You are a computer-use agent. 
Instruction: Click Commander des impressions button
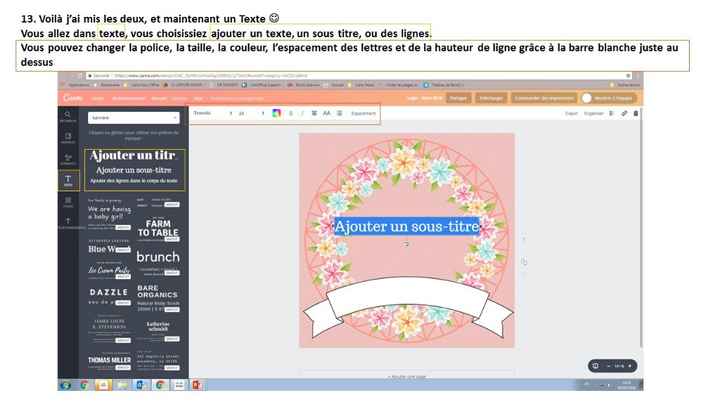click(x=544, y=98)
